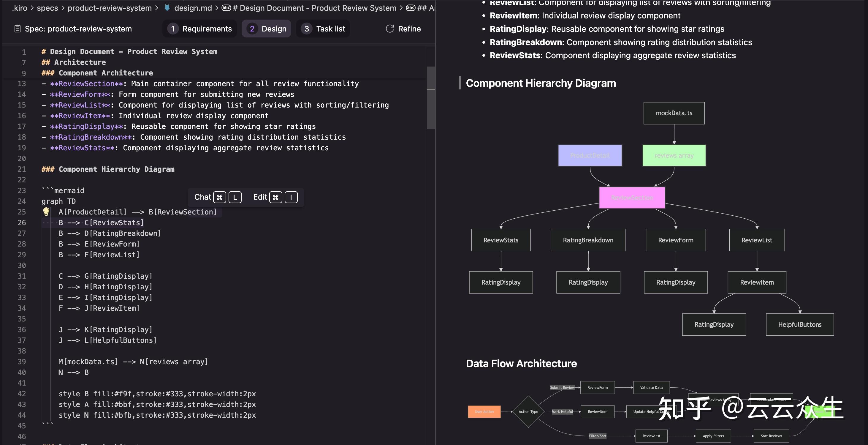Click the lightbulb code action icon
Image resolution: width=868 pixels, height=445 pixels.
46,212
